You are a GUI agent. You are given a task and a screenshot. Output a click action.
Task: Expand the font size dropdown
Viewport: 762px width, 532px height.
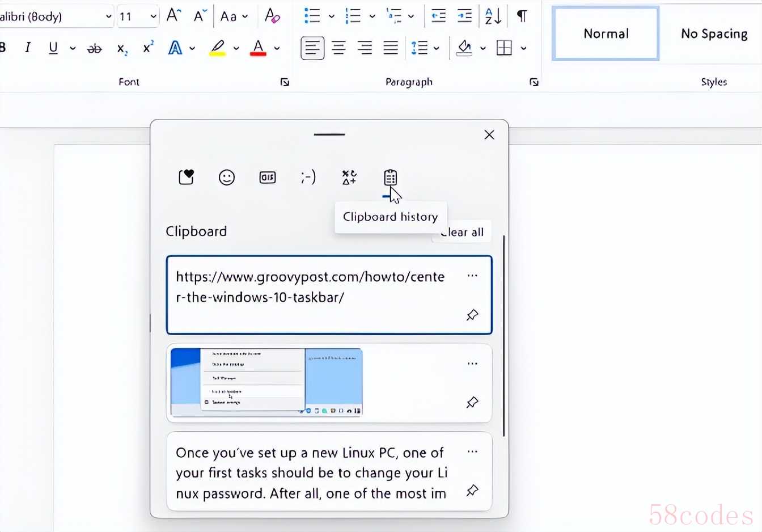153,16
